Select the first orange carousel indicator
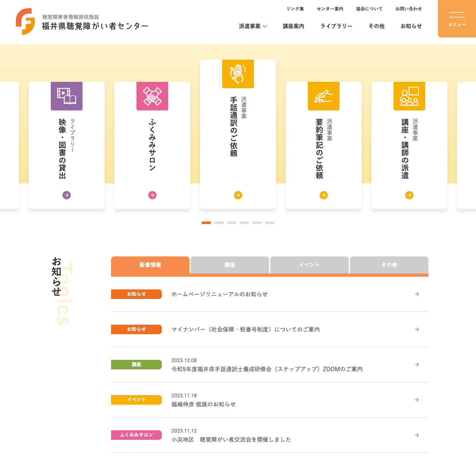The height and width of the screenshot is (476, 476). point(206,223)
